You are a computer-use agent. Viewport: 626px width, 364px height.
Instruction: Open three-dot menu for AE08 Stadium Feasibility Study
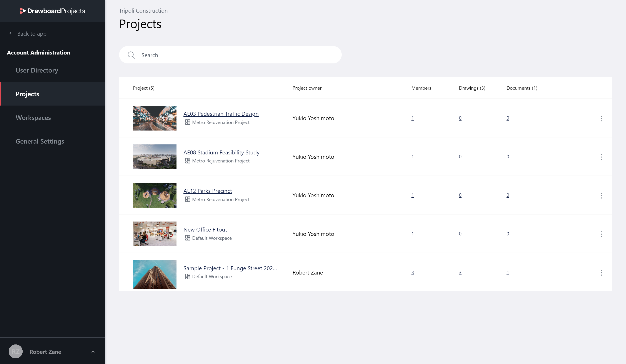coord(601,157)
